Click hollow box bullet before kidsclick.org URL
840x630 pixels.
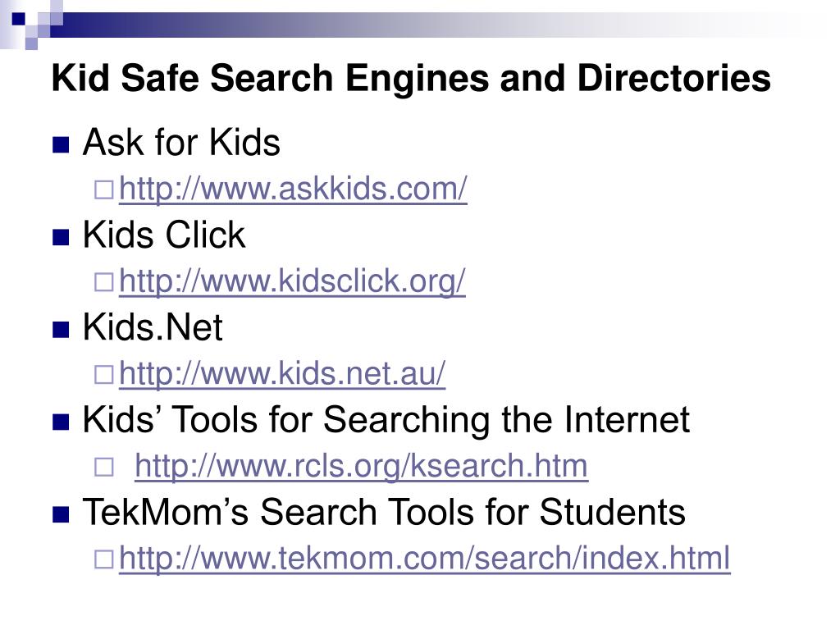104,282
